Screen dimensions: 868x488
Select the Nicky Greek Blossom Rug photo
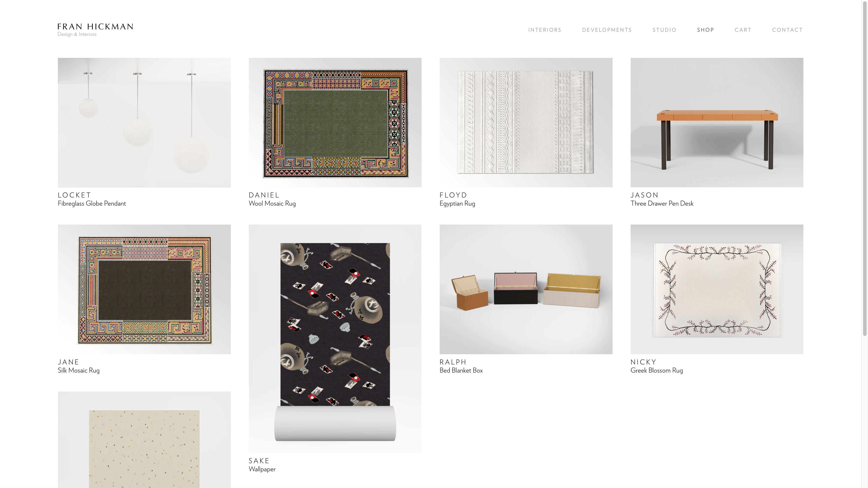click(x=717, y=289)
